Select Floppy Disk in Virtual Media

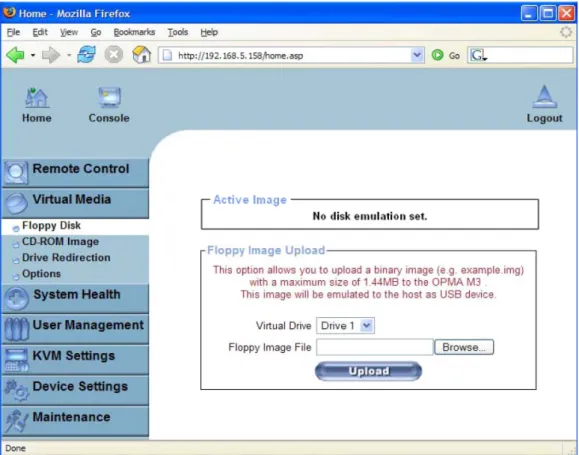(x=51, y=225)
